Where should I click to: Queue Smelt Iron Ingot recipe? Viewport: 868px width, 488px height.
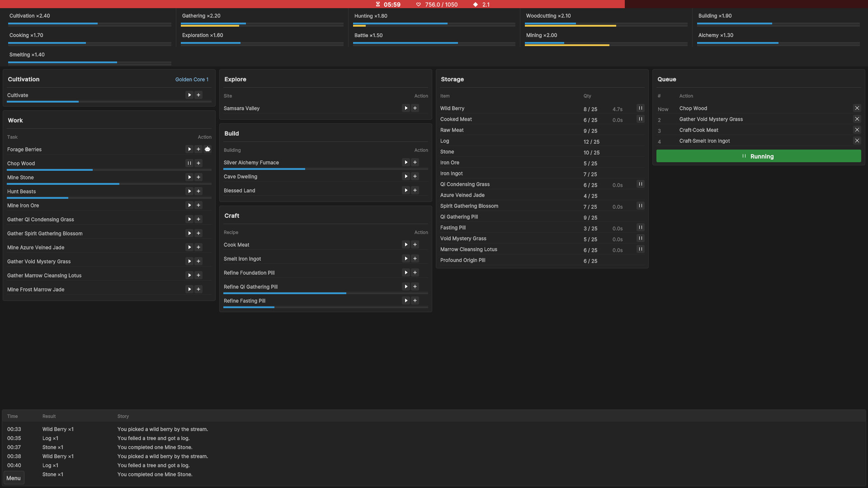415,258
